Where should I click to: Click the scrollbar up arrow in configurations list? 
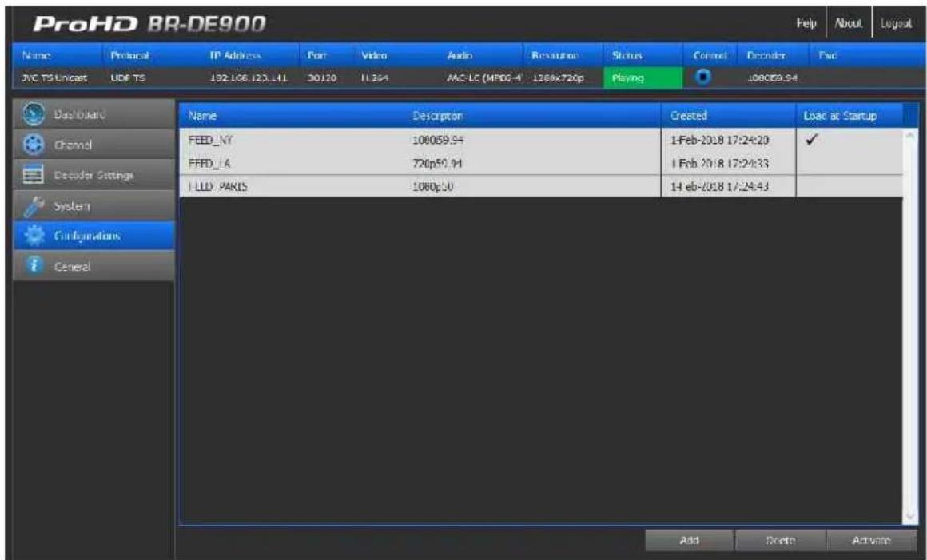(910, 135)
